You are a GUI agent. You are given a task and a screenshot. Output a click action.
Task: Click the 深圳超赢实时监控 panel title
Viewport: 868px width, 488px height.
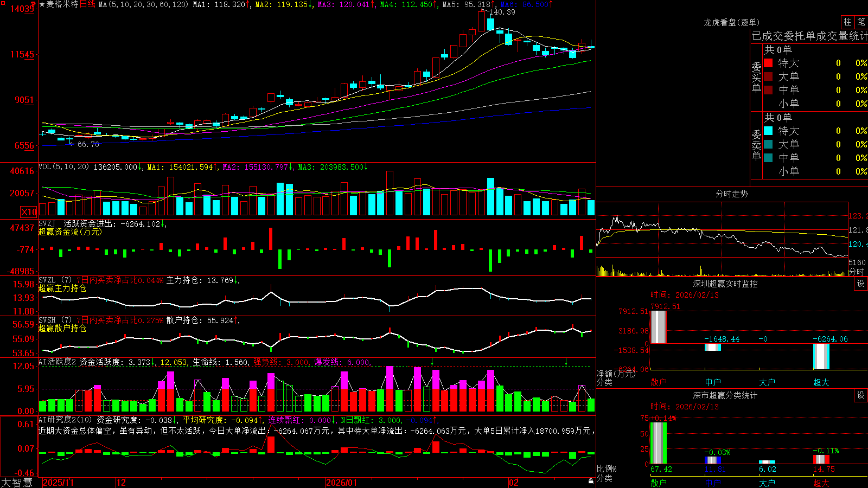(x=725, y=284)
